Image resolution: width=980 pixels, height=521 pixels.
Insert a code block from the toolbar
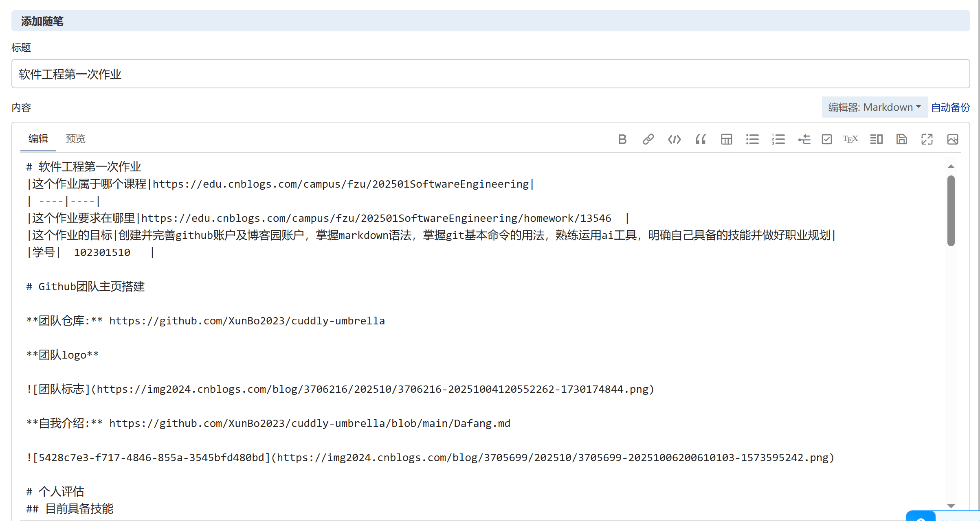[x=674, y=140]
